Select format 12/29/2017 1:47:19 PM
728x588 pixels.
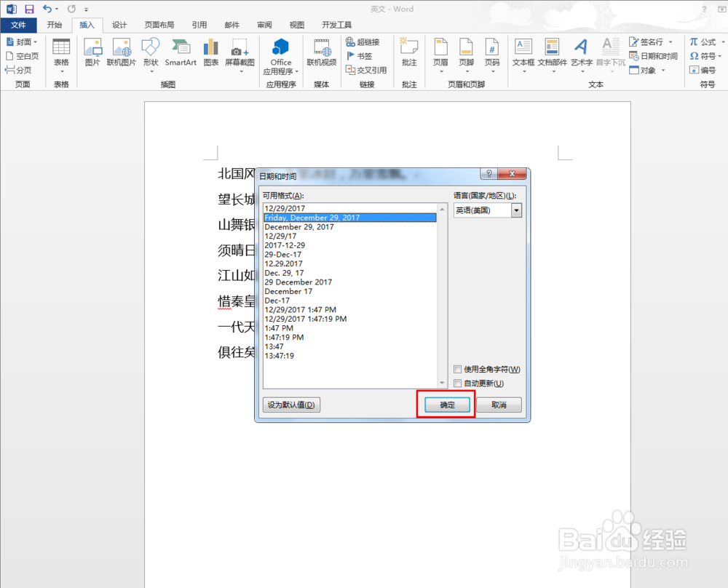click(349, 319)
